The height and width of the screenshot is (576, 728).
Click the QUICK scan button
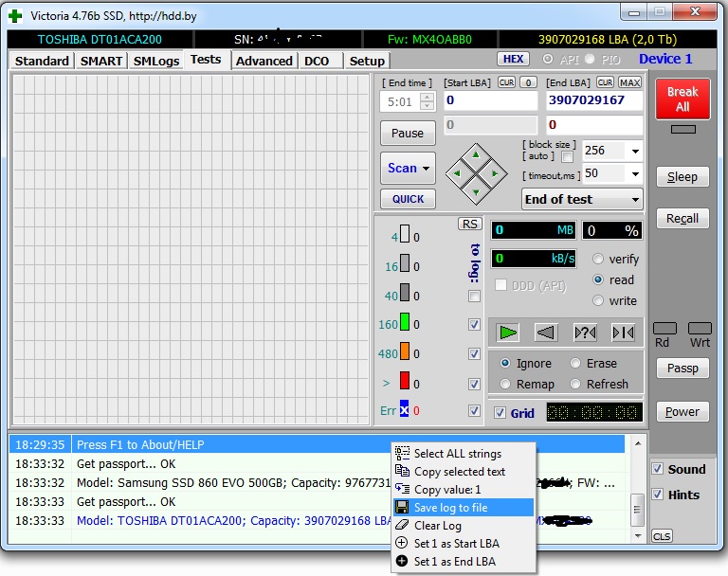[x=408, y=199]
